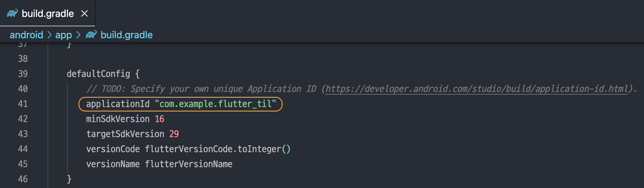Click build.gradle in the breadcrumb
Viewport: 644px width, 188px height.
point(127,35)
